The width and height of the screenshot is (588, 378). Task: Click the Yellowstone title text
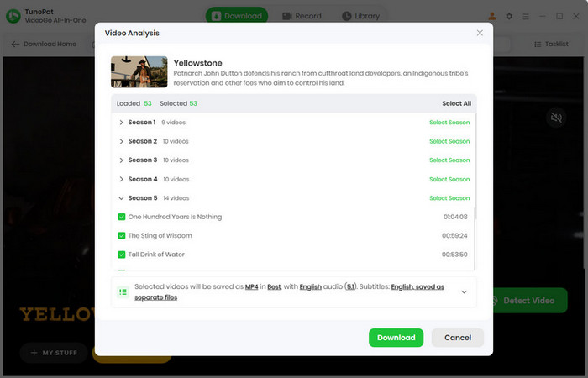pos(197,63)
